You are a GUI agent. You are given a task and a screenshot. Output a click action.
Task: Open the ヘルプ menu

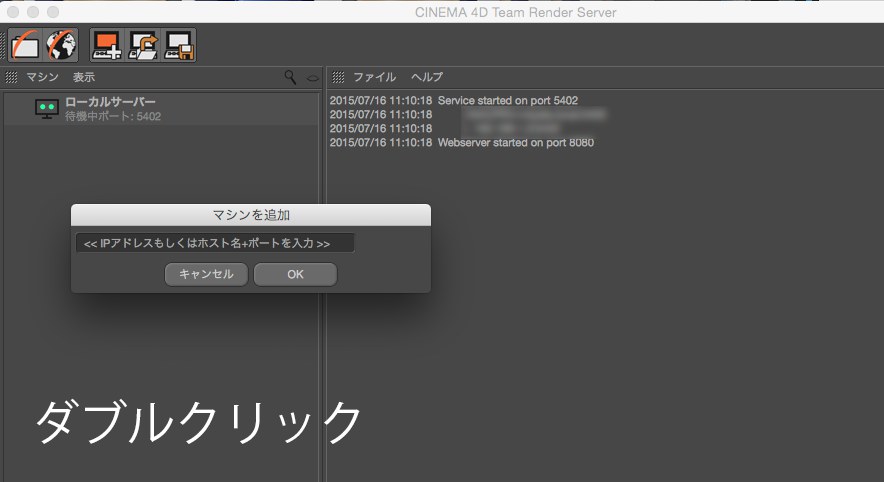point(427,77)
